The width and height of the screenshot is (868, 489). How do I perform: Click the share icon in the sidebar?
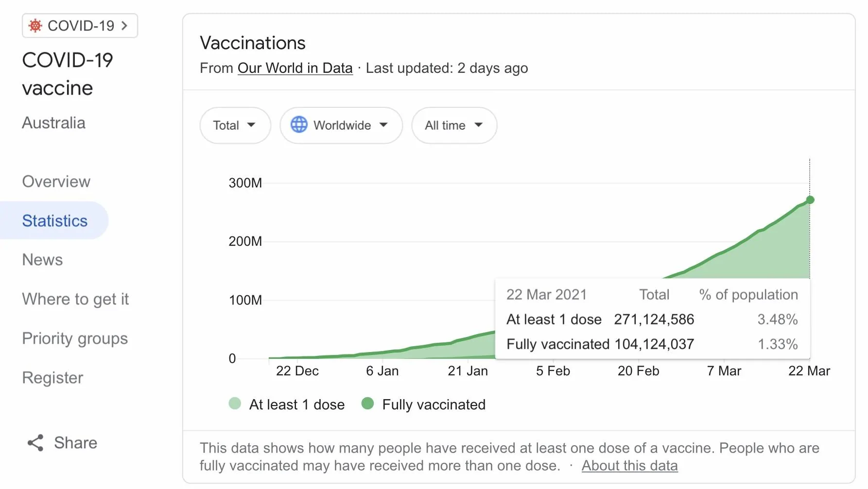click(x=35, y=442)
